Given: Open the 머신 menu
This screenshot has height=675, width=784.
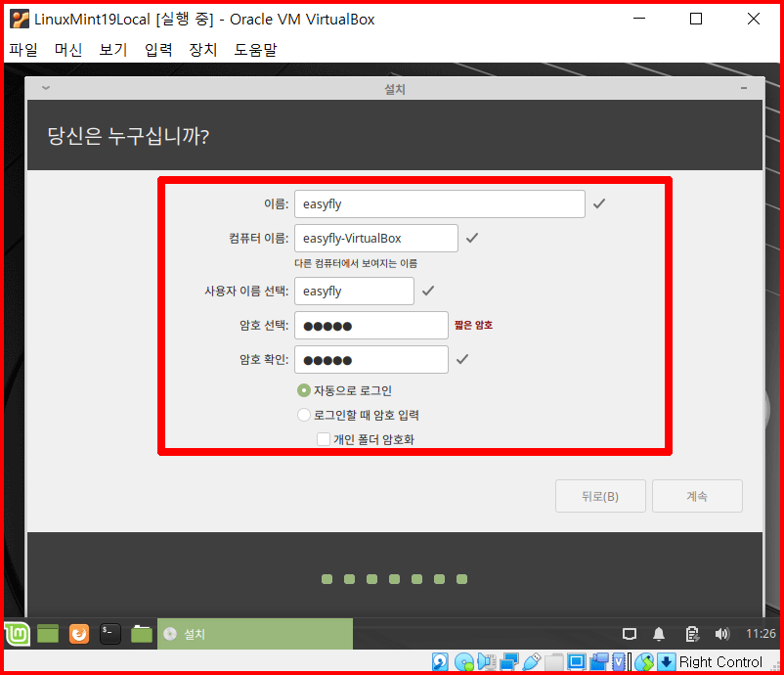Looking at the screenshot, I should click(68, 50).
